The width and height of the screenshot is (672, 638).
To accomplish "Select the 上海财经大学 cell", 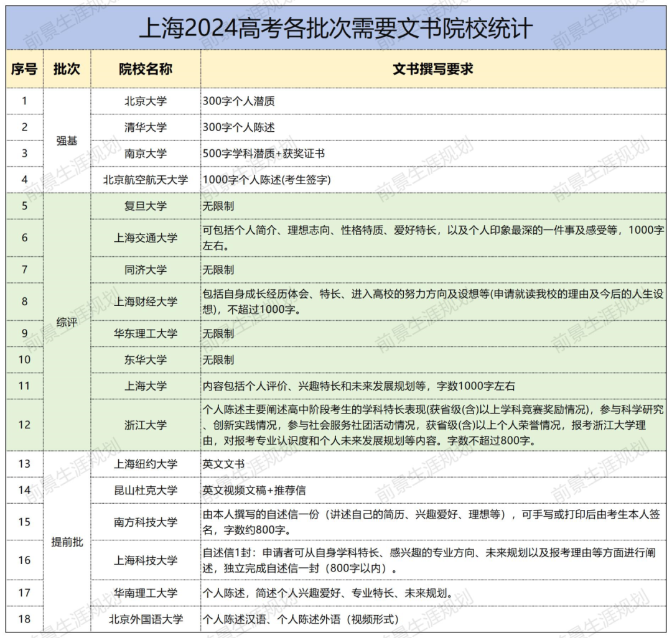I will (x=146, y=302).
